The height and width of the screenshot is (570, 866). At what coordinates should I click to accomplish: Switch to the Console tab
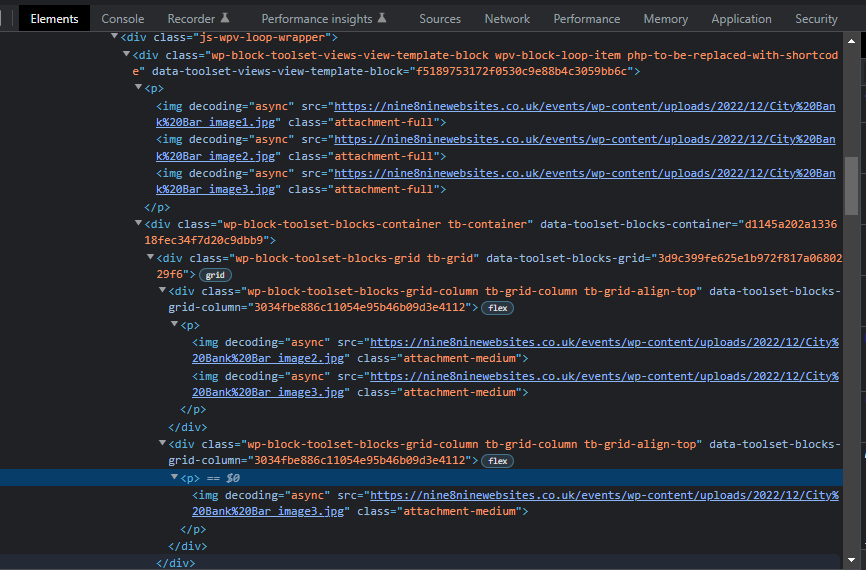pos(122,18)
